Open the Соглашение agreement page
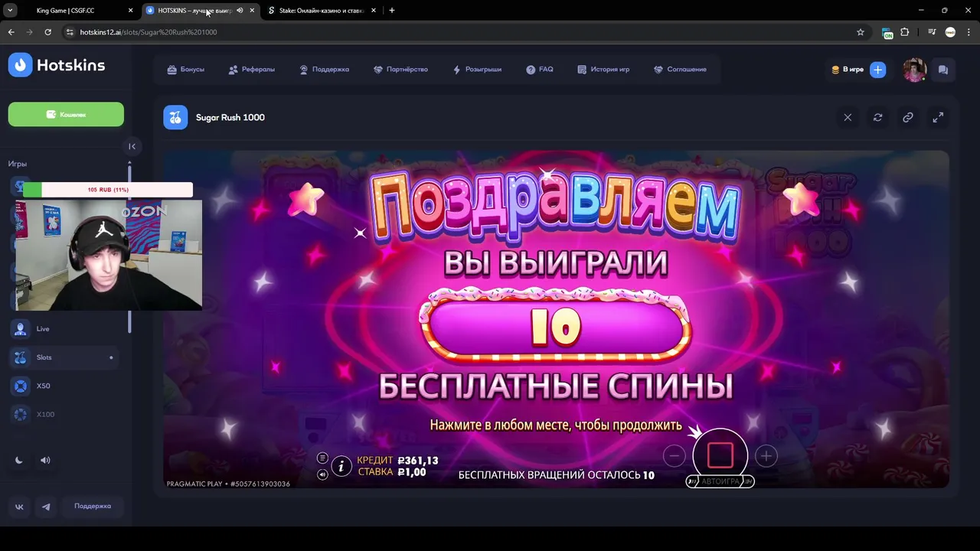The width and height of the screenshot is (980, 551). (680, 70)
